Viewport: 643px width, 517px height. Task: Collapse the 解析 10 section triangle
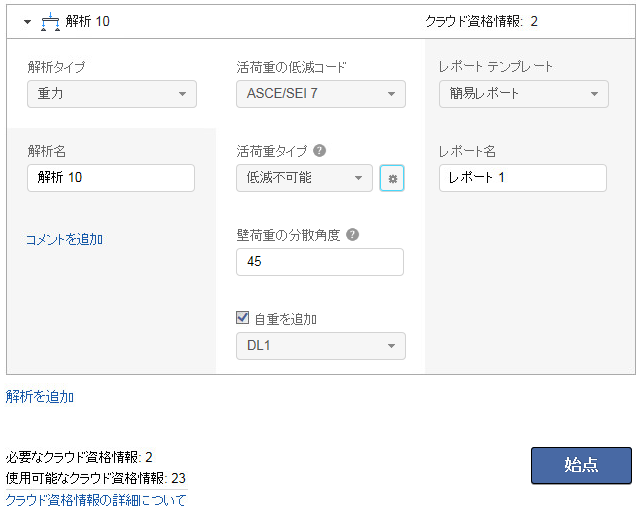click(28, 20)
